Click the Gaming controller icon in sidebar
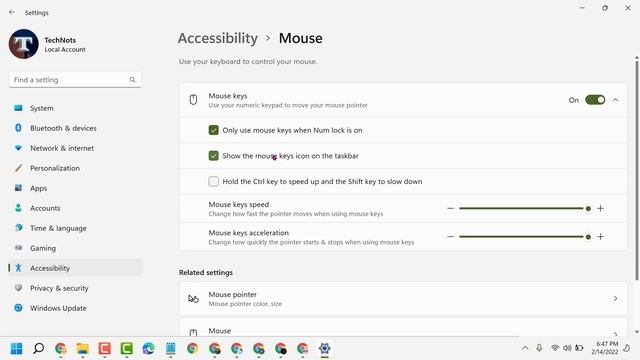 click(18, 248)
